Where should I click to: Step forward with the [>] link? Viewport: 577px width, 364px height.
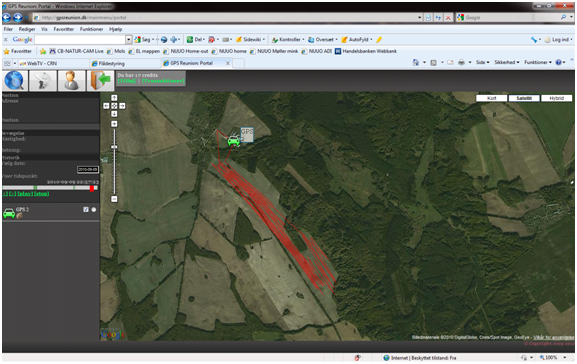[x=13, y=194]
